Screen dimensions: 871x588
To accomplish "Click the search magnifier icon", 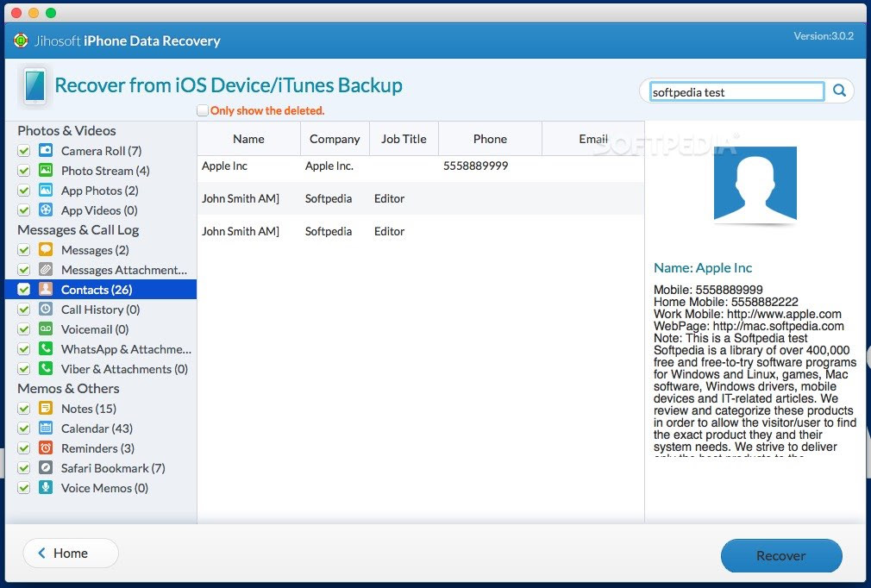I will click(839, 91).
